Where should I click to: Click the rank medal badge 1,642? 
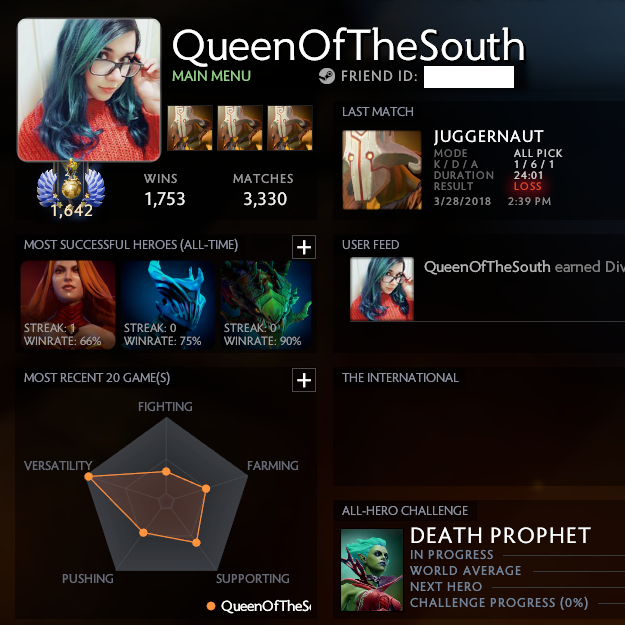pos(71,189)
